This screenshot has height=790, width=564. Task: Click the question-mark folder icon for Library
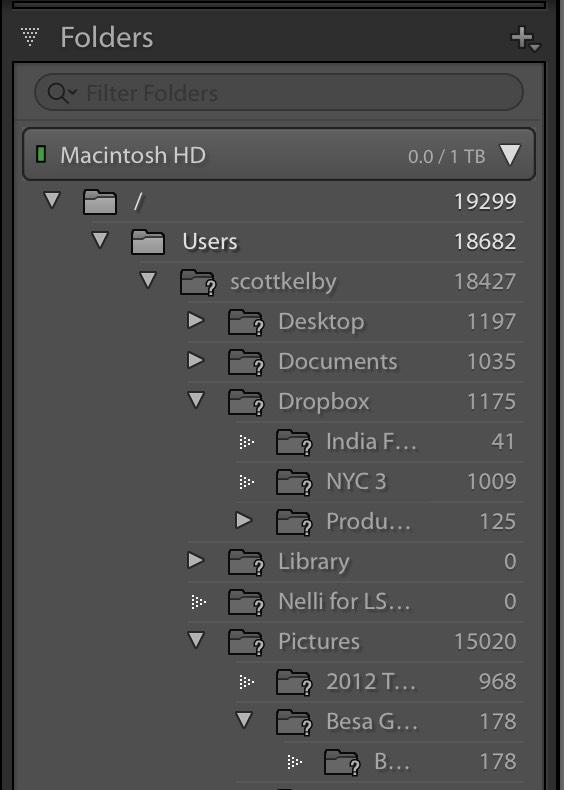[246, 562]
